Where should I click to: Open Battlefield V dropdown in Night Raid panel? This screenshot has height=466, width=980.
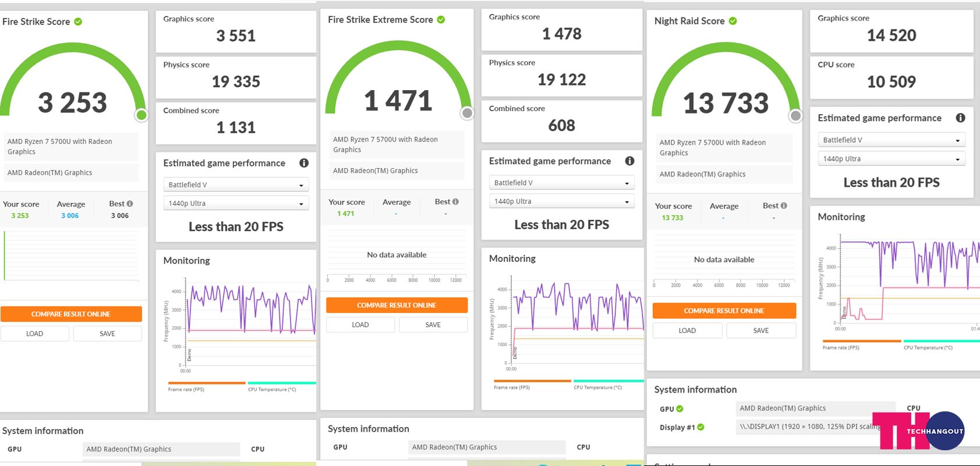pyautogui.click(x=891, y=140)
